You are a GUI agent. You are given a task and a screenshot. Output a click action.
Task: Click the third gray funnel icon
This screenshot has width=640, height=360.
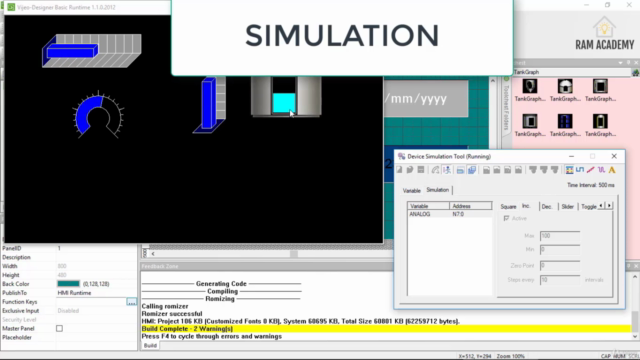(554, 170)
